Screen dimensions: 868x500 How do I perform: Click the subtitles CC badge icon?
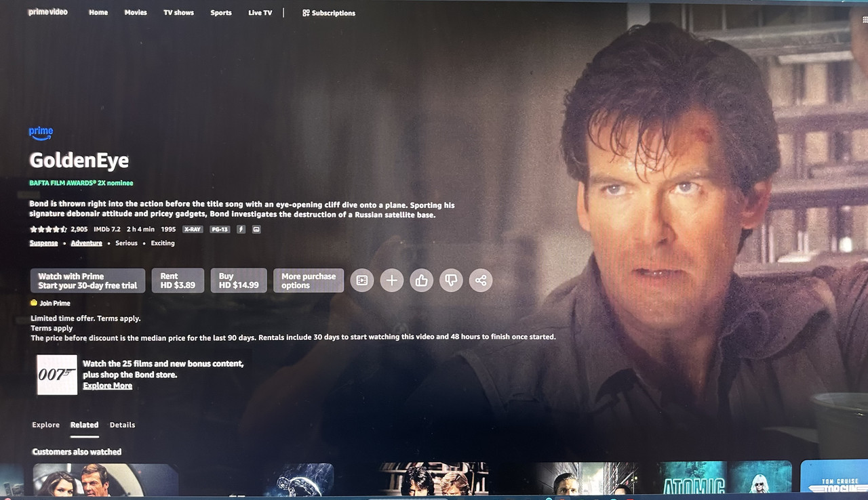coord(256,230)
